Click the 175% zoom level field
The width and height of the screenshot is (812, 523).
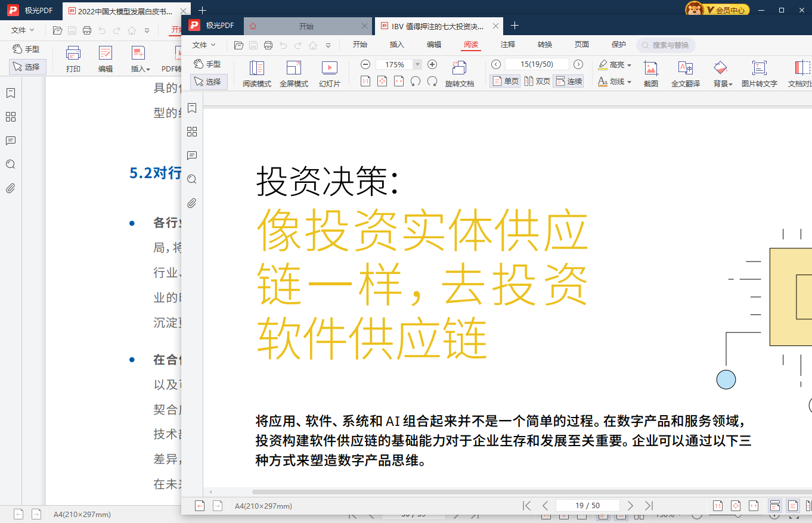(x=395, y=64)
